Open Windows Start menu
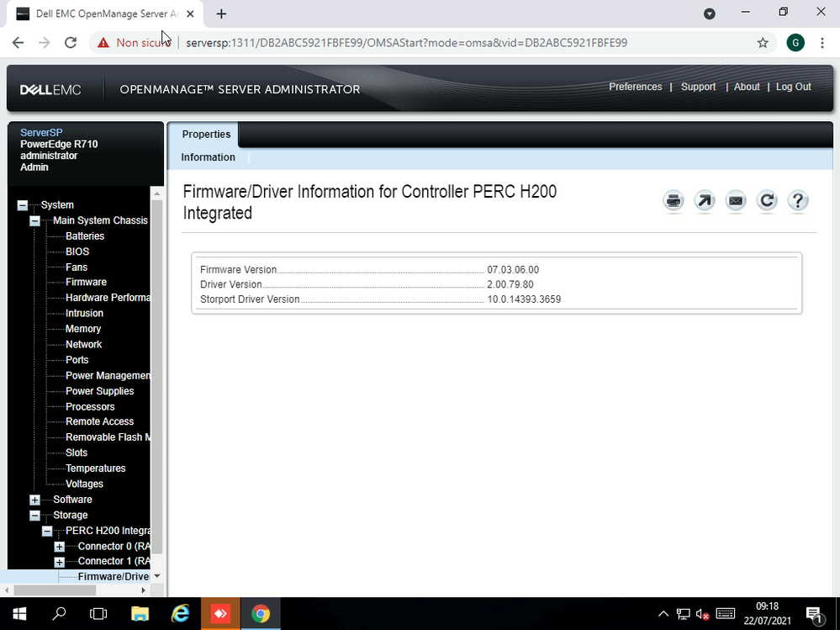The image size is (840, 630). tap(19, 614)
